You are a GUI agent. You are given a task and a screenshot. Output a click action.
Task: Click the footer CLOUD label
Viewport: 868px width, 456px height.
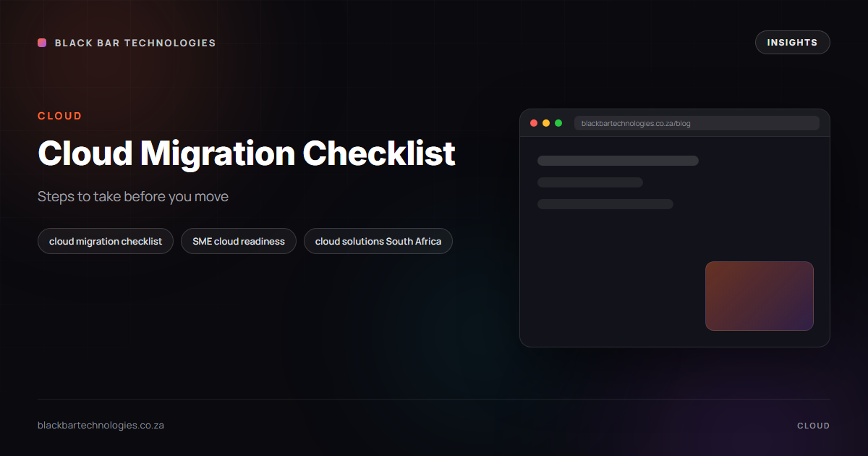[x=814, y=426]
